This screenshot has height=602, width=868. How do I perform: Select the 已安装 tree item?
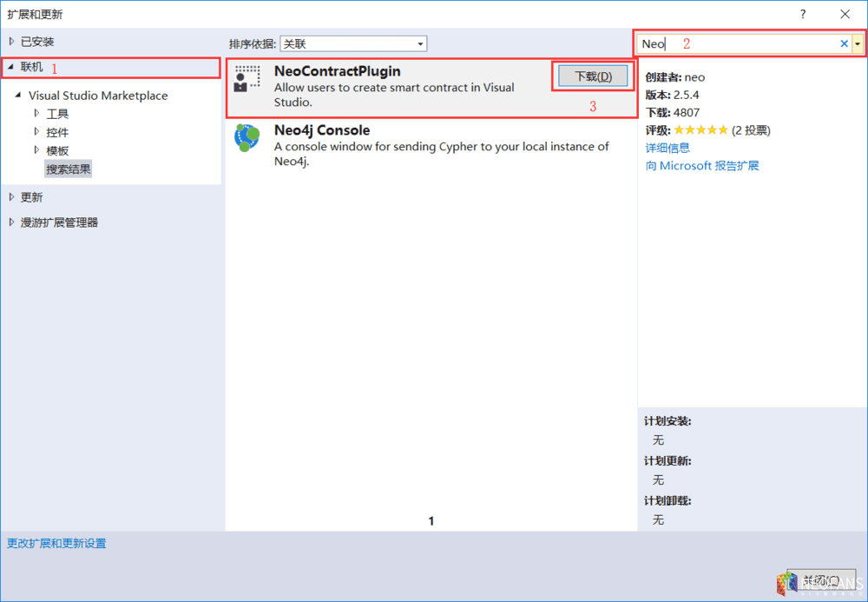click(x=37, y=42)
